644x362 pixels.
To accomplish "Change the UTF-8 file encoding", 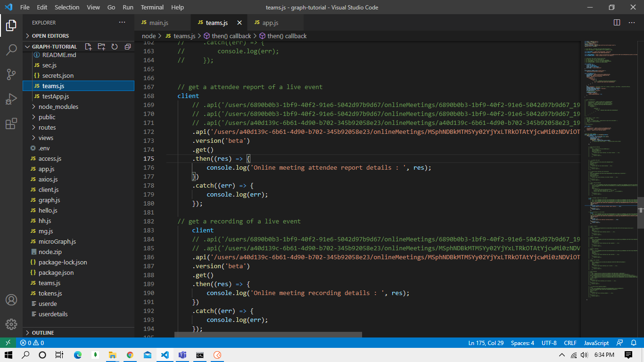I will [549, 343].
